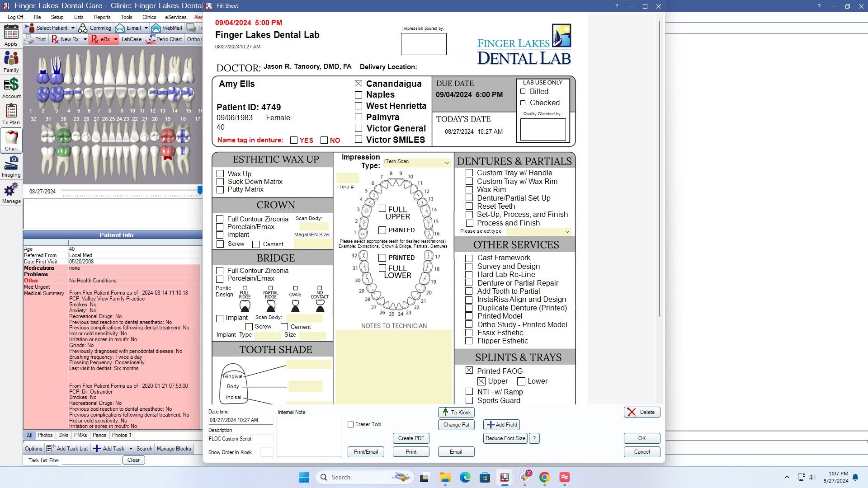Open the Tx Plan module
The width and height of the screenshot is (868, 488).
coord(11,114)
